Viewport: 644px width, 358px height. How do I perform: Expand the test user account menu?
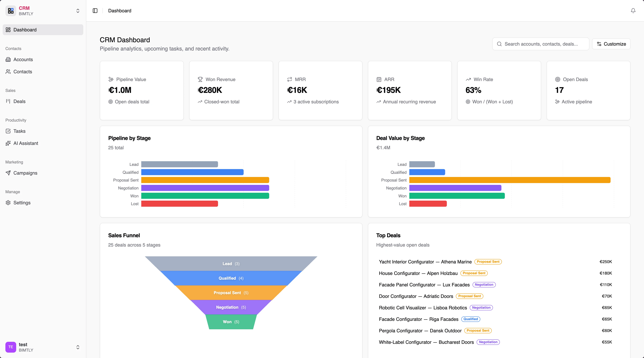click(x=78, y=347)
